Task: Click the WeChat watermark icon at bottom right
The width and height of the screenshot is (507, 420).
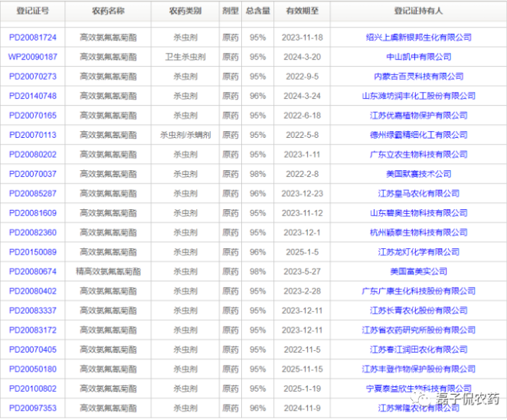Action: click(x=422, y=399)
